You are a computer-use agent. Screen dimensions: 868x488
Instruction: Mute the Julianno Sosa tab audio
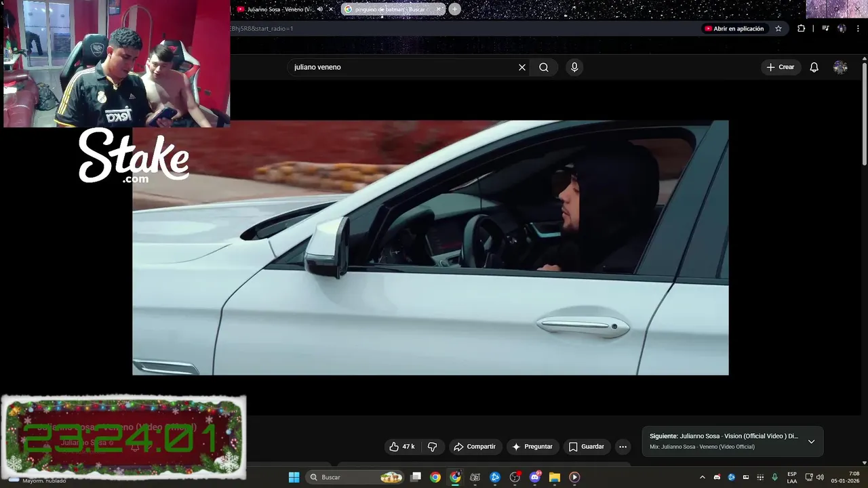click(x=320, y=9)
